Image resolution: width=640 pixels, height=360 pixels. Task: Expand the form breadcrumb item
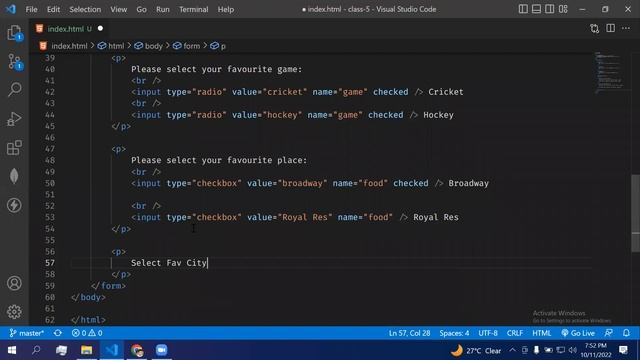tap(187, 46)
